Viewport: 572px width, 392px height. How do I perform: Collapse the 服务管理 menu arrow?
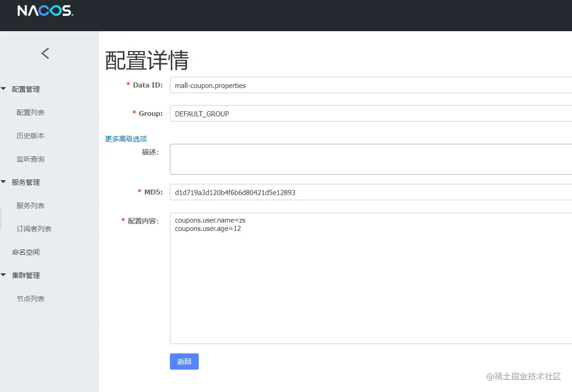click(4, 182)
